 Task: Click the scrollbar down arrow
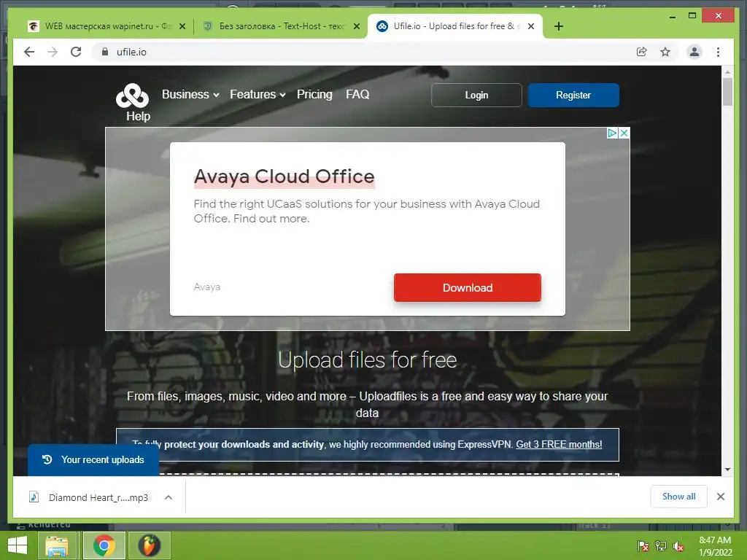click(x=727, y=470)
